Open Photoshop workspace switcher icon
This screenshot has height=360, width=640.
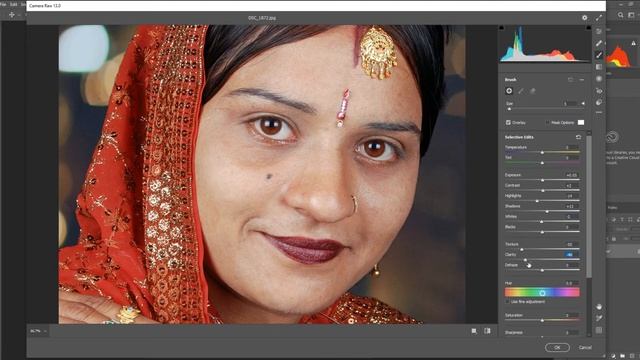click(x=631, y=15)
